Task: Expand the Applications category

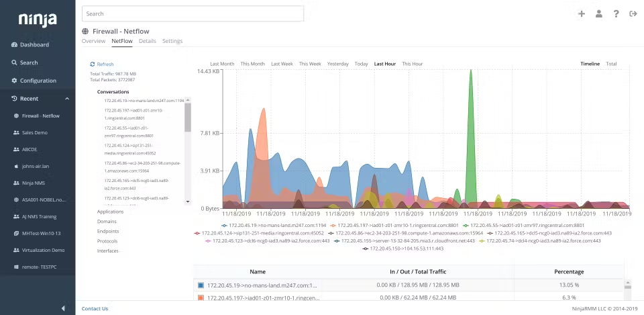Action: point(110,212)
